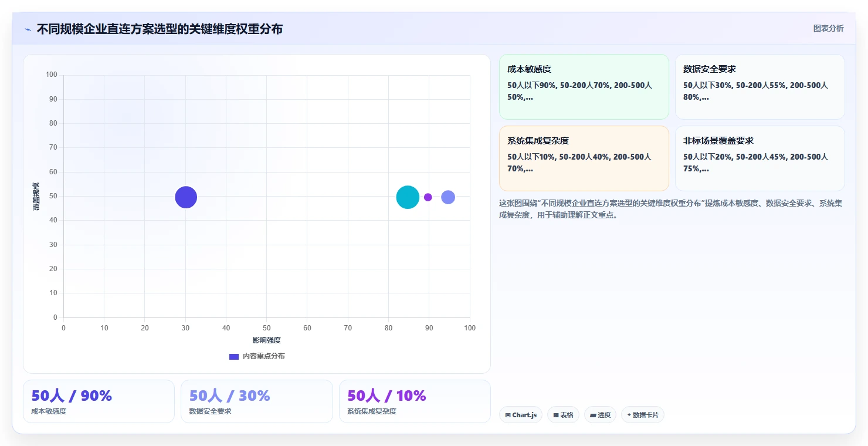
Task: Click the 影响强度 axis label
Action: point(267,340)
